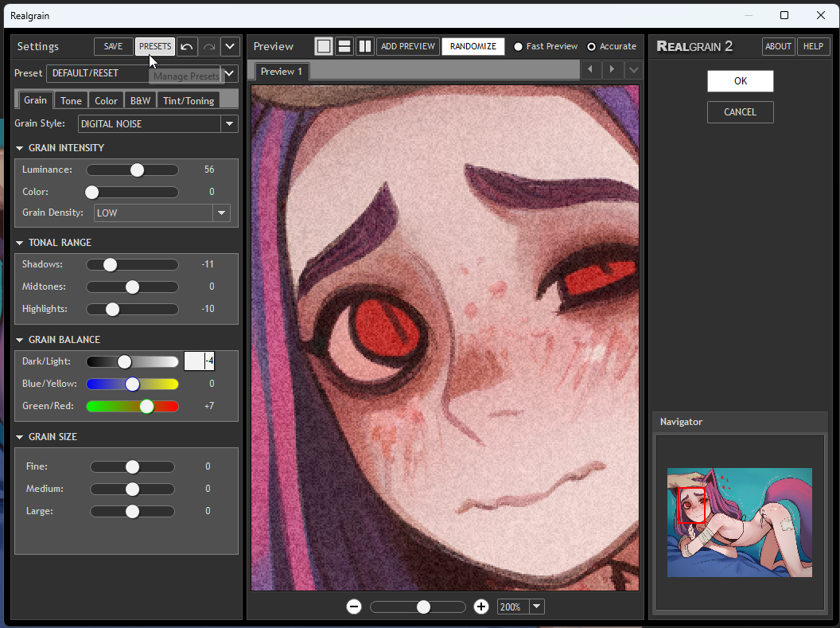Collapse the GRAIN BALANCE section
Screen dimensions: 840x628
pyautogui.click(x=20, y=340)
